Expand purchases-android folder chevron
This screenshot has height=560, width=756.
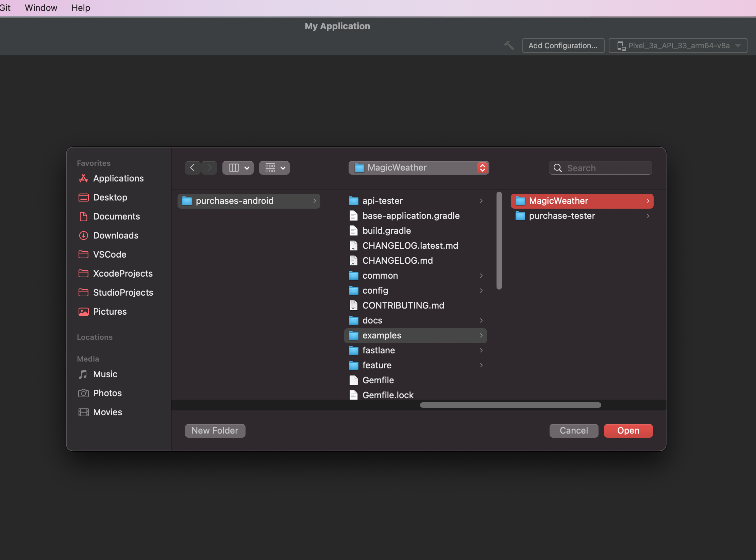pos(315,201)
